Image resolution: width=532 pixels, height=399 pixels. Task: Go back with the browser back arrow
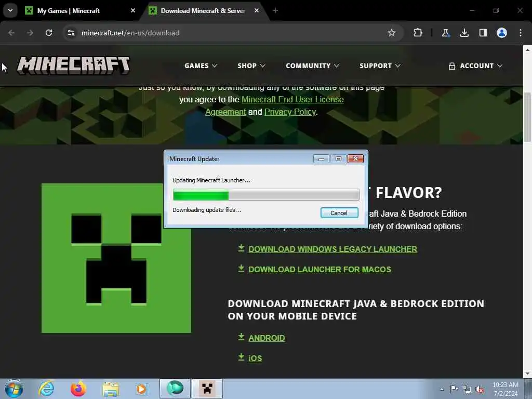[11, 33]
